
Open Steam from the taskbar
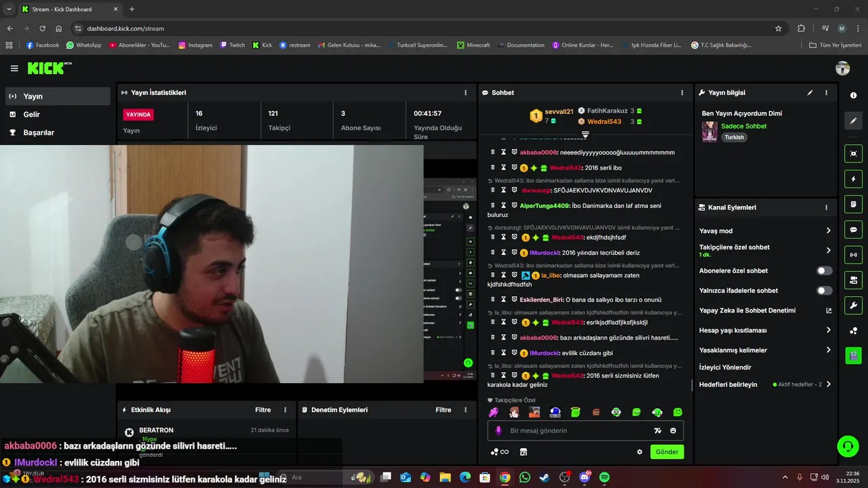coord(545,477)
